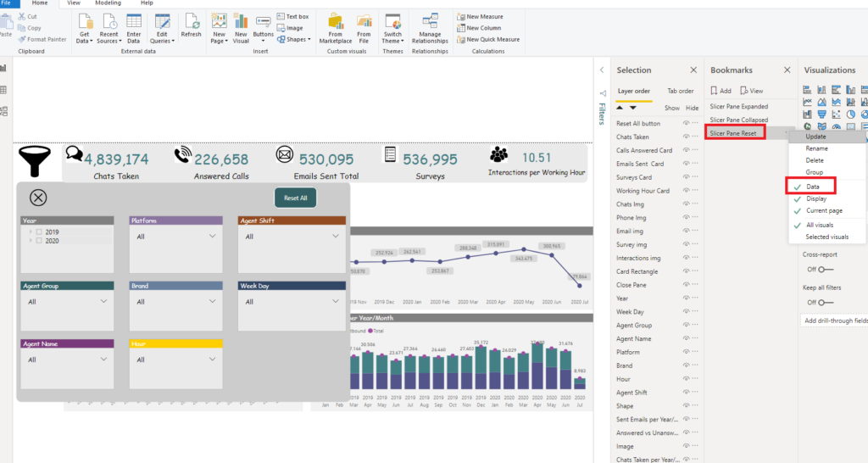This screenshot has height=463, width=868.
Task: Open the Hour slicer dropdown
Action: pyautogui.click(x=212, y=360)
